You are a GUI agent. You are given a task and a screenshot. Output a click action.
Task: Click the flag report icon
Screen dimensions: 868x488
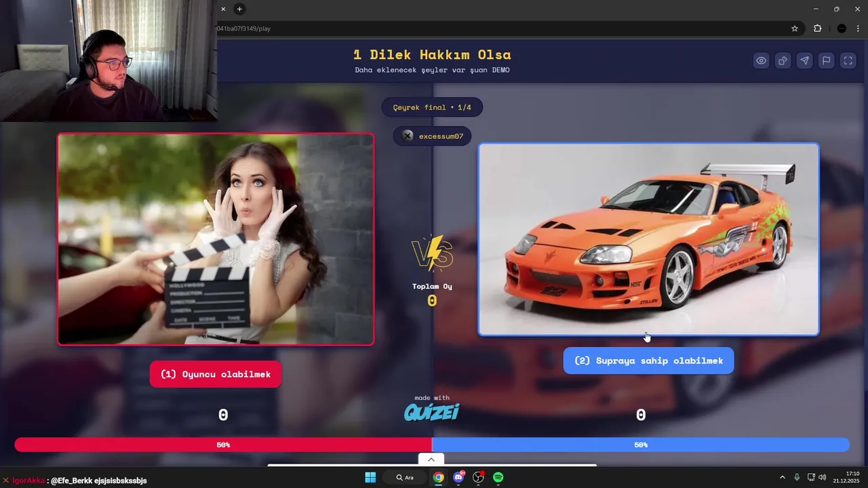826,60
